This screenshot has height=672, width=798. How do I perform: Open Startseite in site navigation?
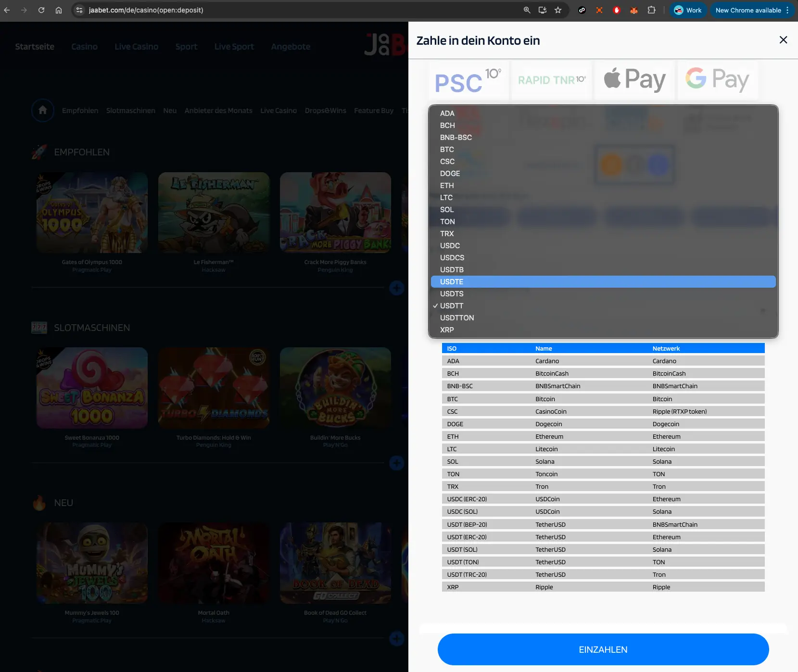click(x=35, y=47)
